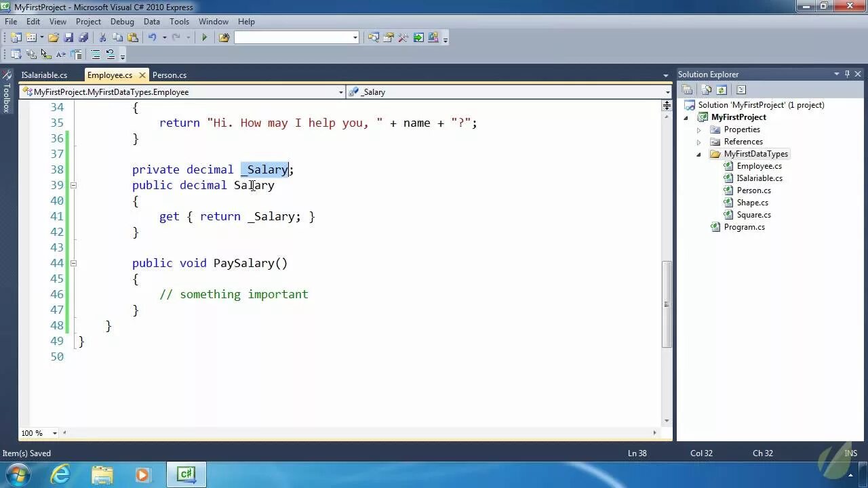Image resolution: width=868 pixels, height=488 pixels.
Task: Click the editor vertical scrollbar thumb
Action: point(667,303)
